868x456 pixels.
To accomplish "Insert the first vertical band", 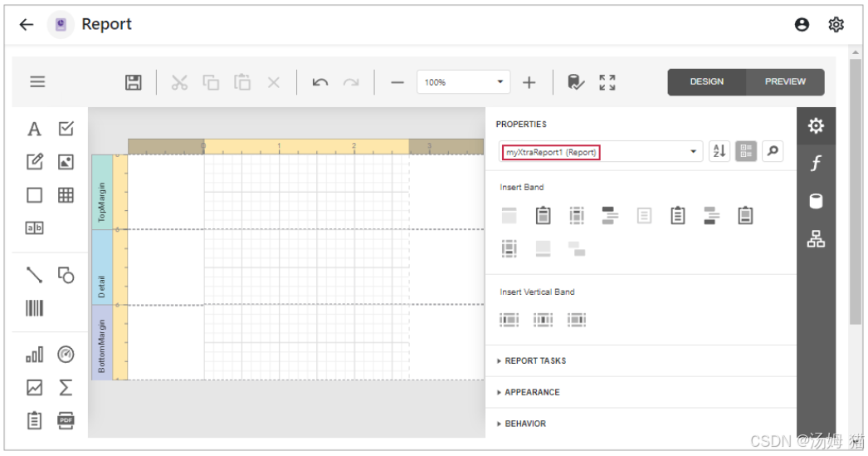I will click(x=510, y=320).
